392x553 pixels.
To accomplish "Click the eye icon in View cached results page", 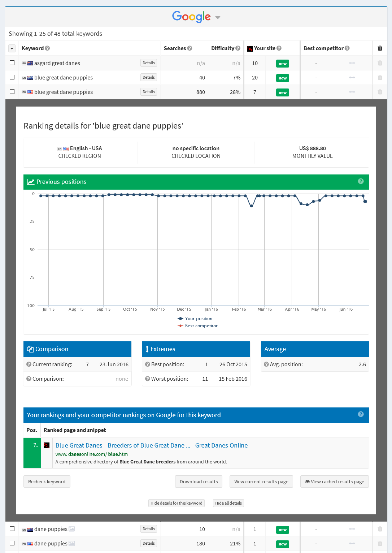I will point(307,481).
